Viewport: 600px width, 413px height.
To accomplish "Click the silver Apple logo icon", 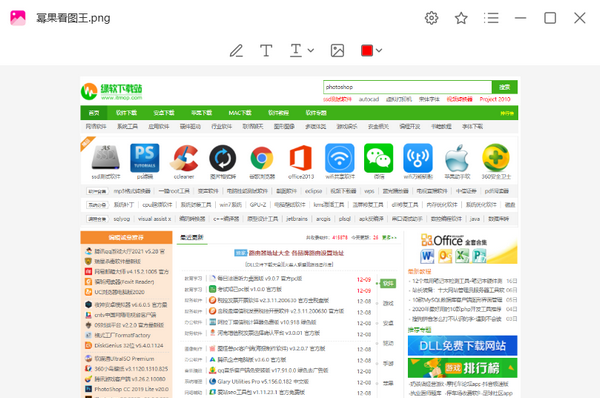I will (x=457, y=157).
